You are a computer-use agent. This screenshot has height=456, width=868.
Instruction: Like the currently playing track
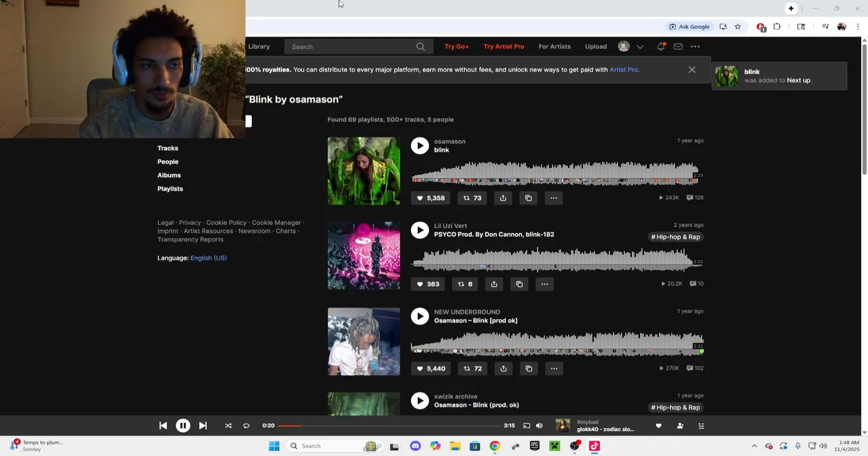click(658, 426)
